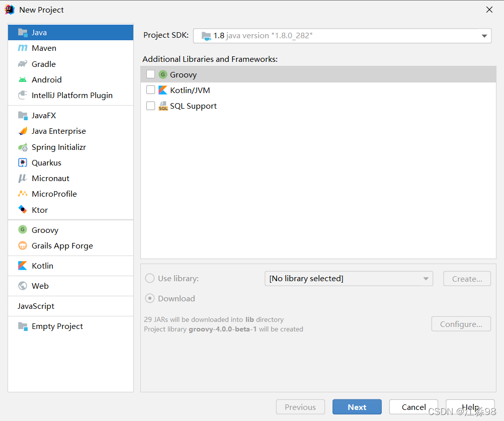Screen dimensions: 504x421
Task: Click the Create... library button
Action: coord(467,279)
